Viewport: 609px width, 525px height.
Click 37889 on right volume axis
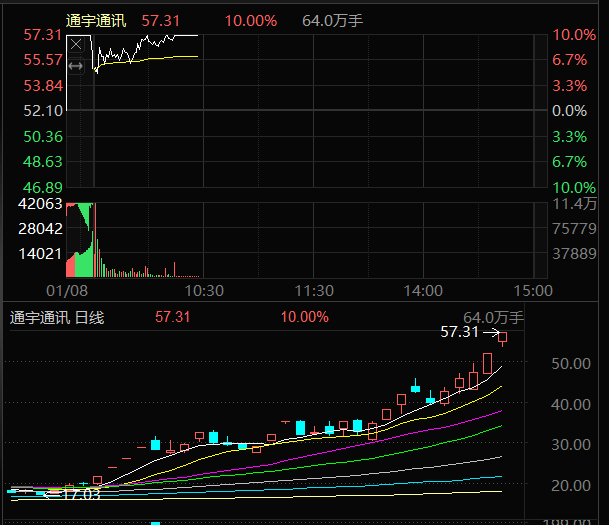click(574, 254)
